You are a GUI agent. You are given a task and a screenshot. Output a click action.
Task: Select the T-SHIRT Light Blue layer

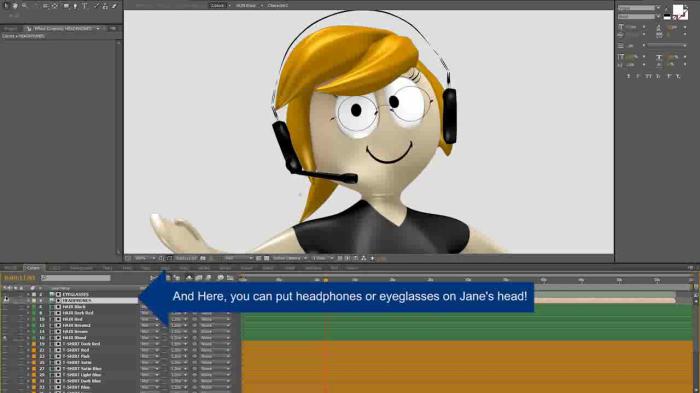point(82,375)
